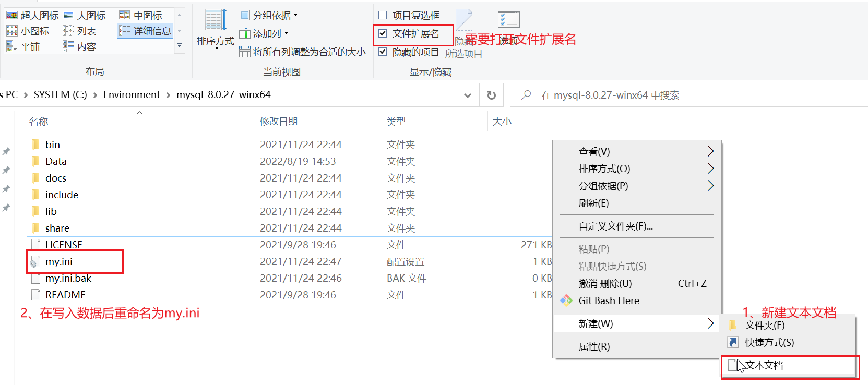Choose the list layout

pyautogui.click(x=79, y=31)
